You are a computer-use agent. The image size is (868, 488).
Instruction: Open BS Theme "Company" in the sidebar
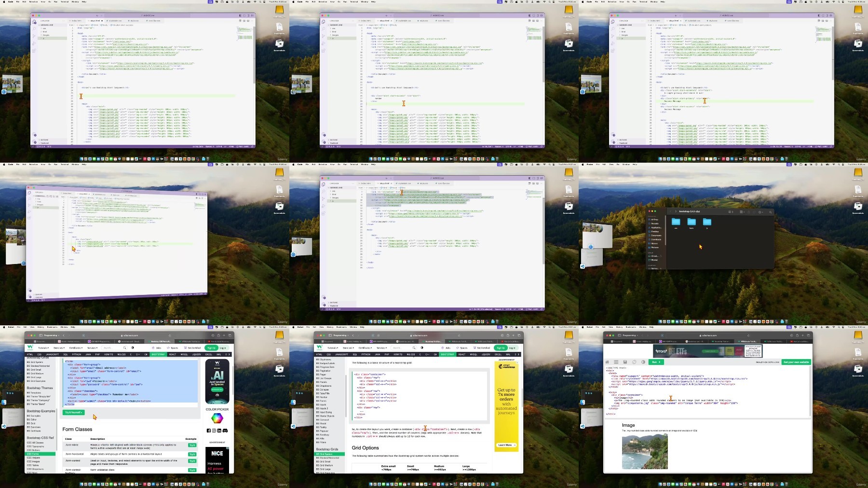(x=38, y=400)
